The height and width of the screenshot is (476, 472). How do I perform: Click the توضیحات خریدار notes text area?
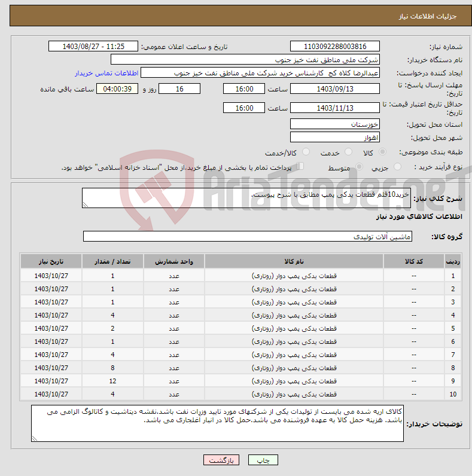(218, 423)
